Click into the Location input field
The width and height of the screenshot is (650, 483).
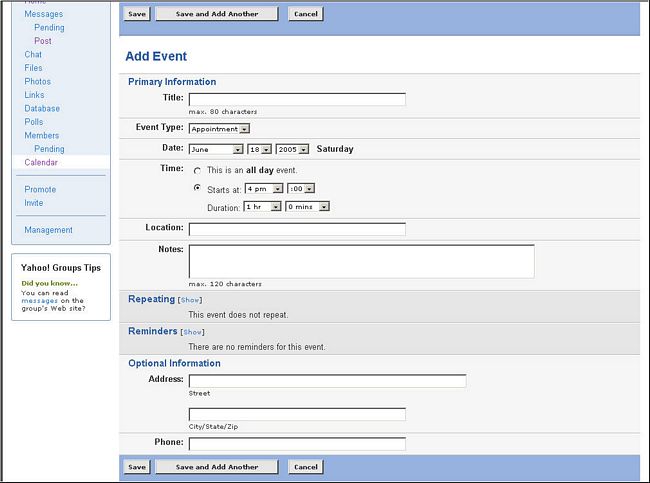[x=297, y=229]
